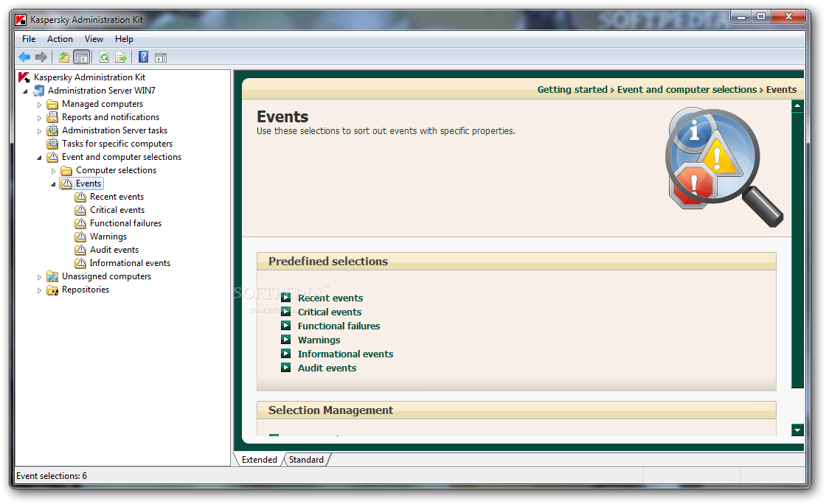The width and height of the screenshot is (826, 504).
Task: Go to Getting started breadcrumb link
Action: [572, 89]
